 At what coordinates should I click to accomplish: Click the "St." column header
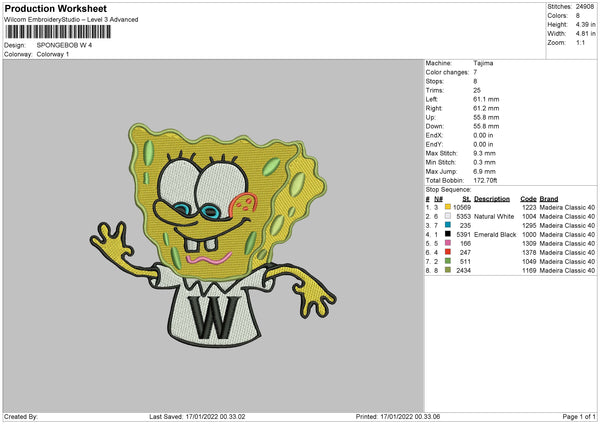pyautogui.click(x=466, y=199)
